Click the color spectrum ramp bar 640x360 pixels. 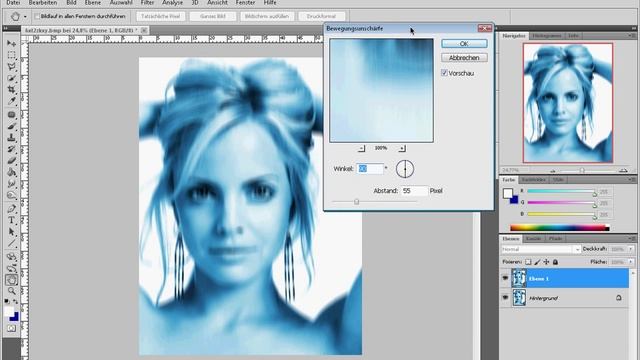coord(560,228)
